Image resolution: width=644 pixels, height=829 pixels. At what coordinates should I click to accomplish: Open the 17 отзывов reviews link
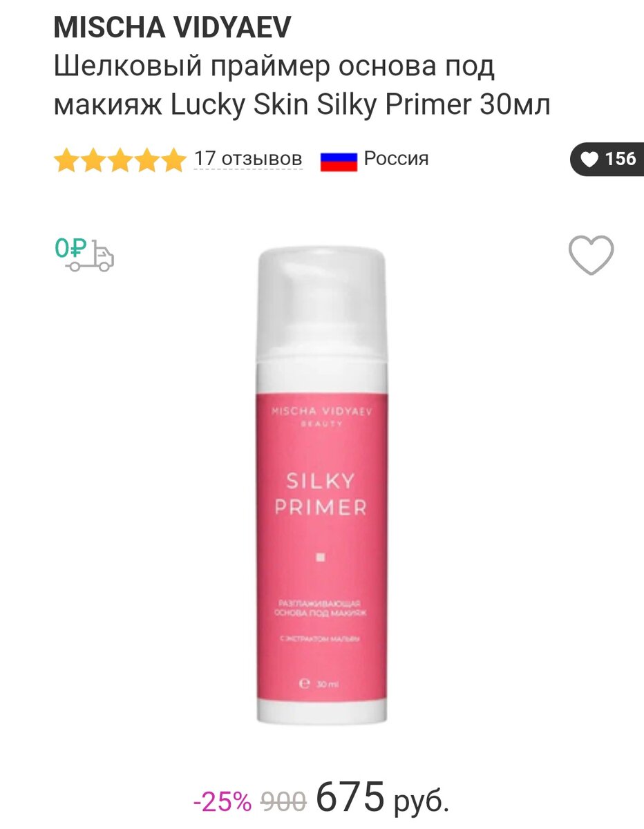(x=248, y=160)
